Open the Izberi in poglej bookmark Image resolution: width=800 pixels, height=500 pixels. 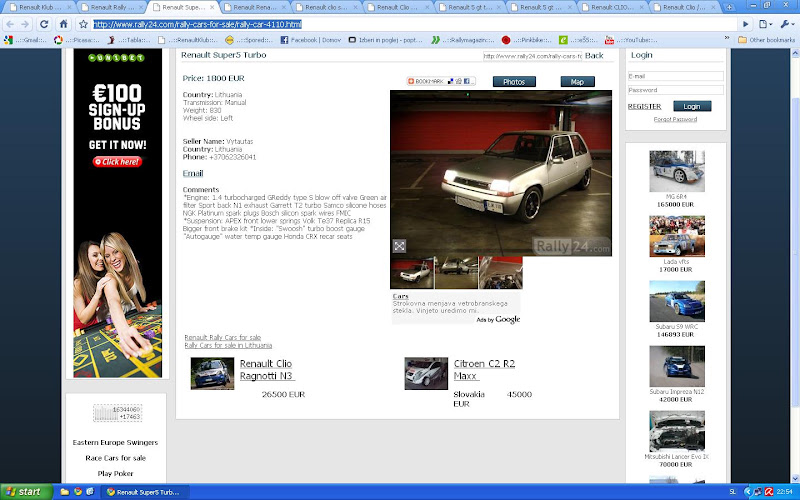[385, 40]
